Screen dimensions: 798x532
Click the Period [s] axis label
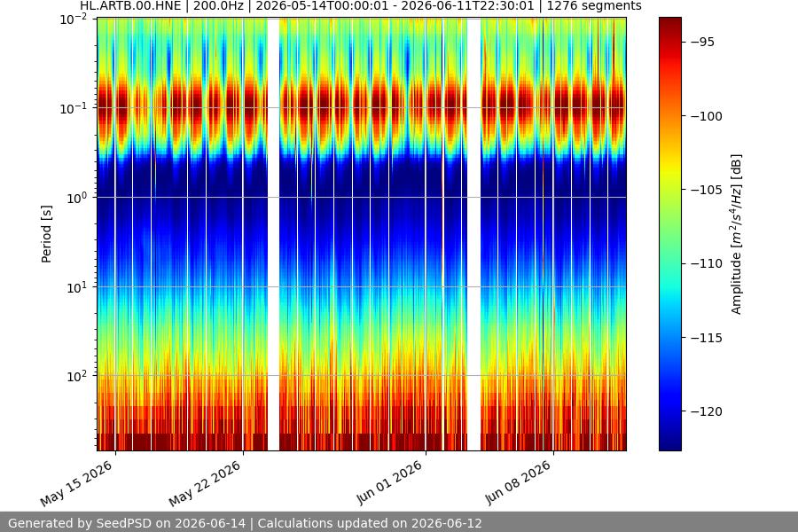coord(46,234)
